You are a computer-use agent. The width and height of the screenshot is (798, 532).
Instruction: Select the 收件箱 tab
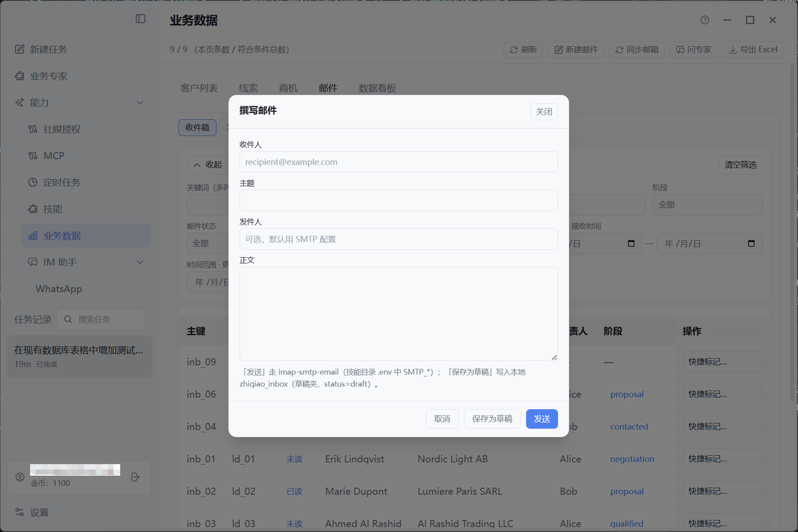(197, 128)
